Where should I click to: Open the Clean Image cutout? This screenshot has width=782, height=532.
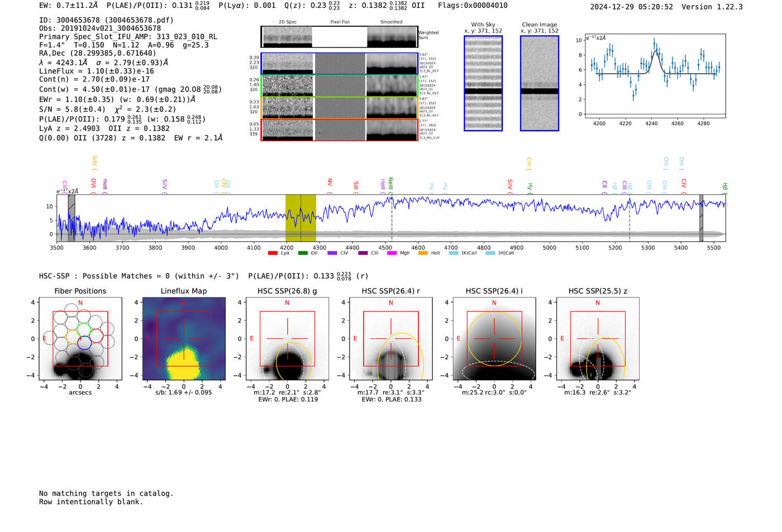(540, 83)
